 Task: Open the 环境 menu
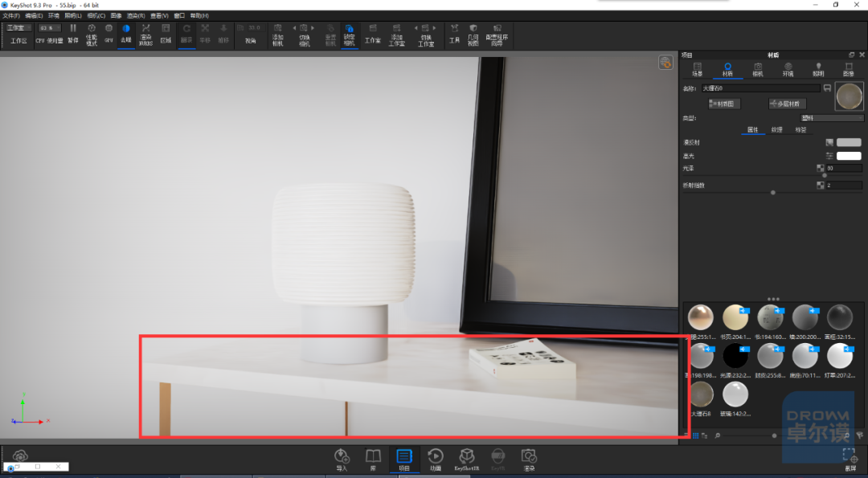tap(54, 15)
